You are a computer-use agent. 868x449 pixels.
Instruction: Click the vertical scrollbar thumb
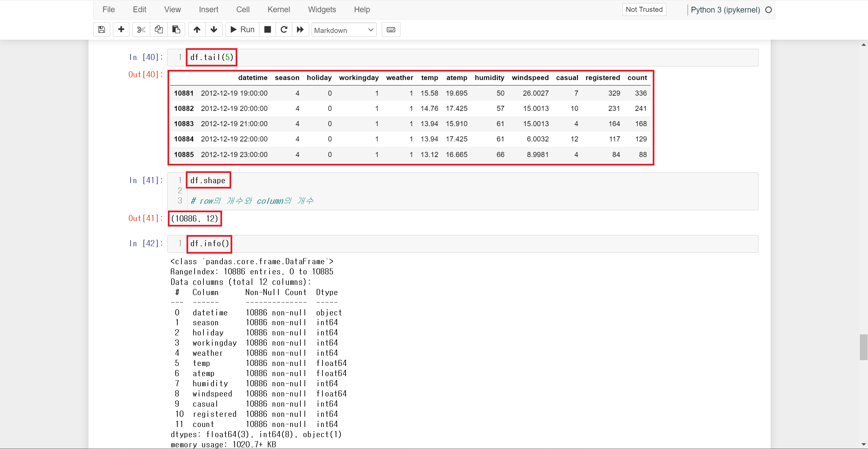pyautogui.click(x=863, y=347)
